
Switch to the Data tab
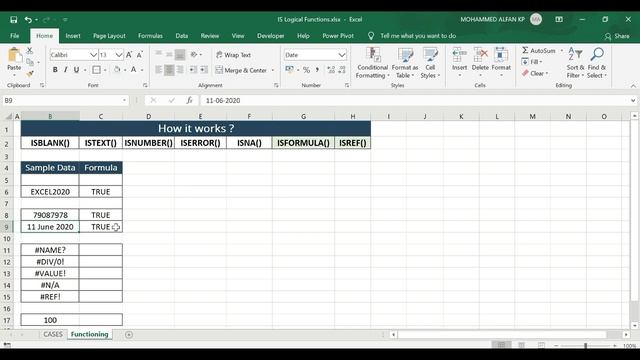(x=182, y=36)
